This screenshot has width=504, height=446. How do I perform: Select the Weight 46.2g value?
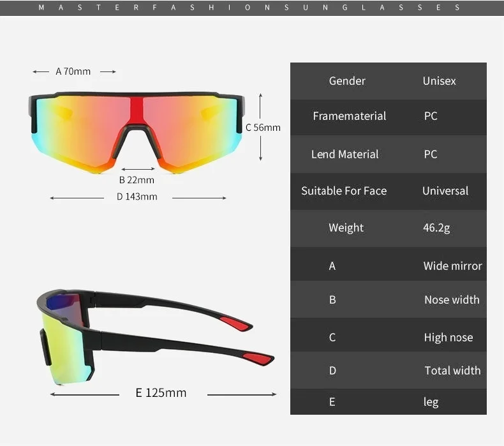[436, 228]
